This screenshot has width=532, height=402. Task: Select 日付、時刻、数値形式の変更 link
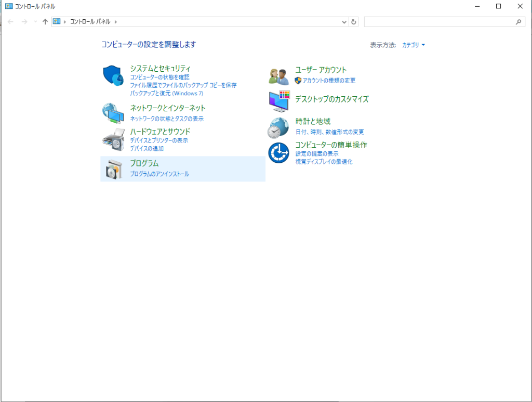[x=329, y=132]
